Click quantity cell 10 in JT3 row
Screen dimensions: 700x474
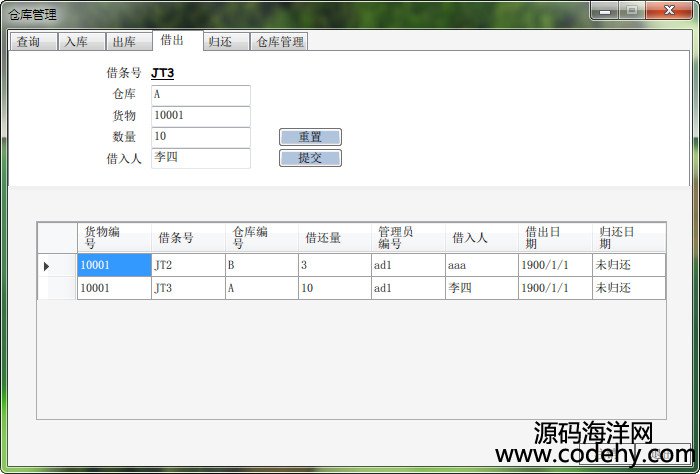335,288
